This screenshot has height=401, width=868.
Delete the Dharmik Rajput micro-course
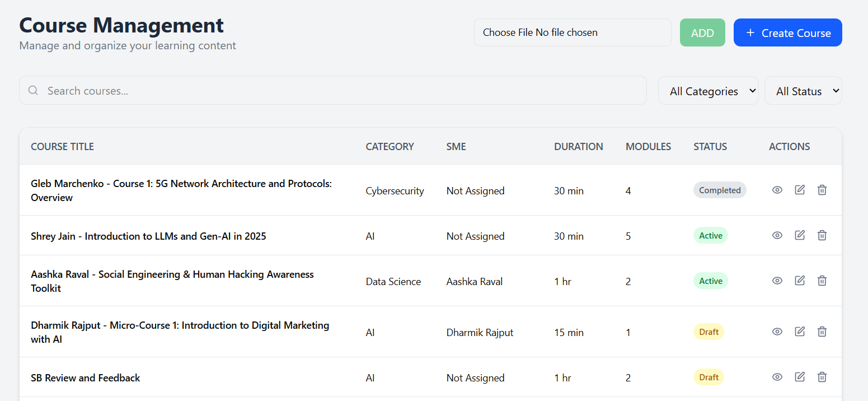(822, 331)
